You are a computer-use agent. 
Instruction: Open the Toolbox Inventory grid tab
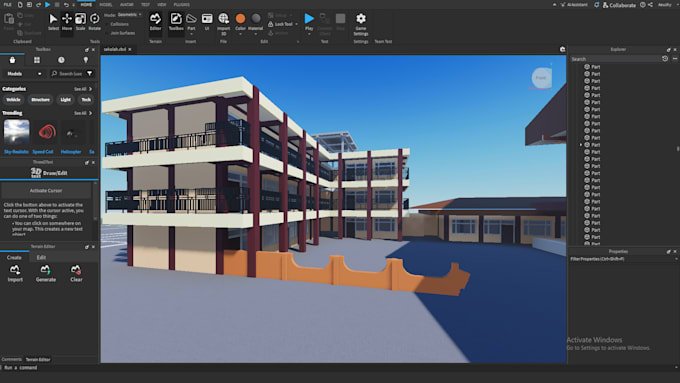click(37, 60)
